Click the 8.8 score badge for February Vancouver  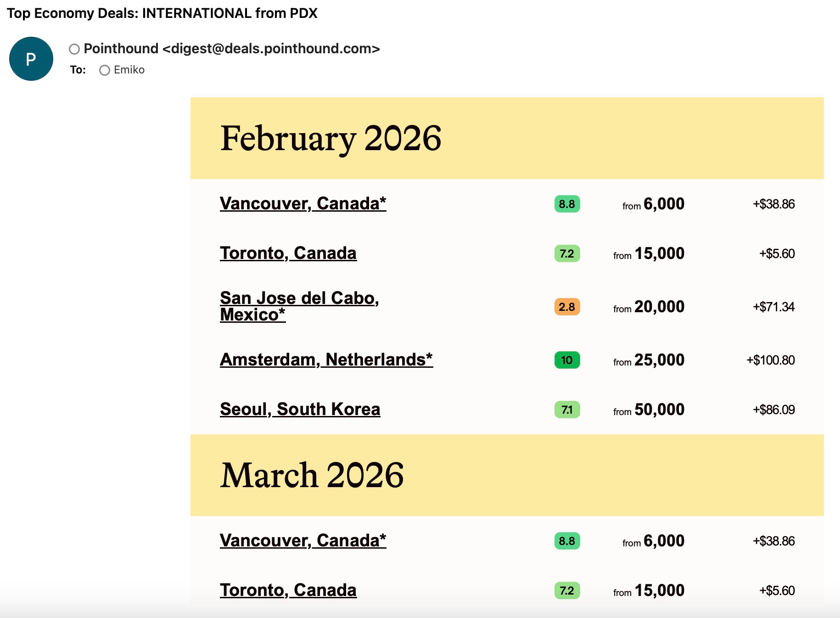(x=567, y=204)
